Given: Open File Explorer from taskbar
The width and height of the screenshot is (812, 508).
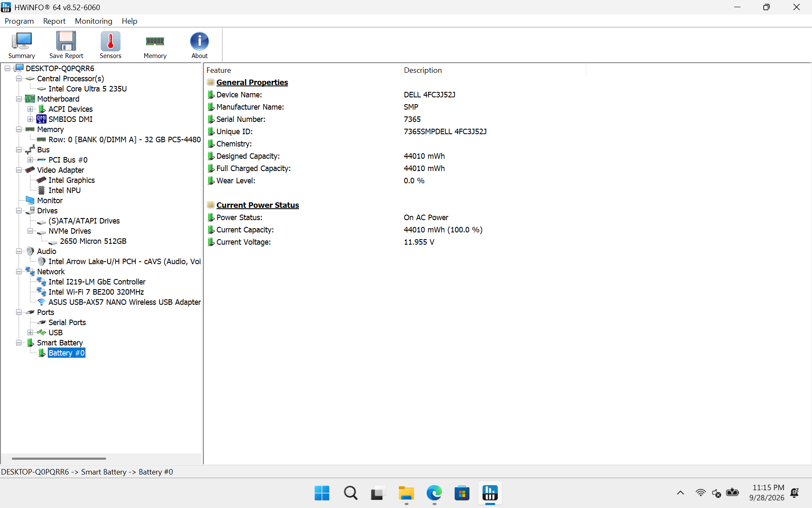Looking at the screenshot, I should [406, 493].
